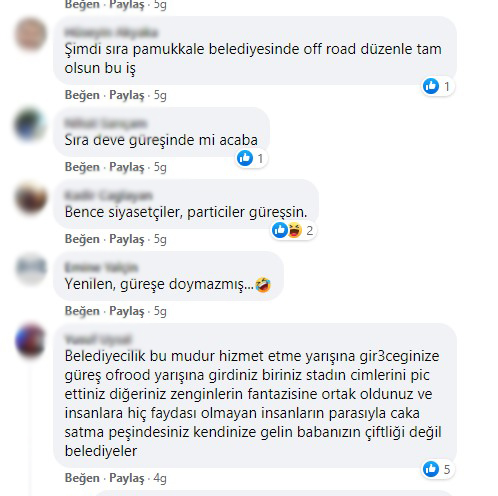This screenshot has width=498, height=496.
Task: Open avatar of the 'Yenilen, güreşe doymazmış' commenter
Action: pyautogui.click(x=31, y=269)
